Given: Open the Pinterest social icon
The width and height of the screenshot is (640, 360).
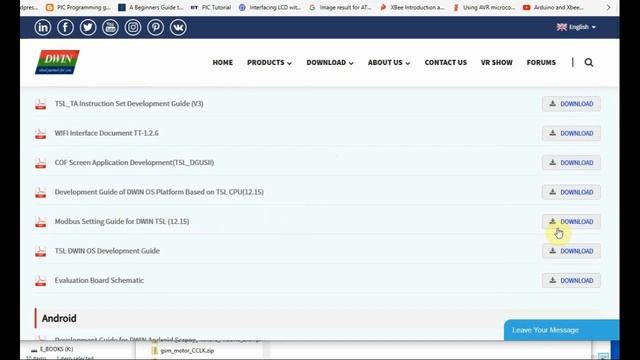Looking at the screenshot, I should (156, 27).
